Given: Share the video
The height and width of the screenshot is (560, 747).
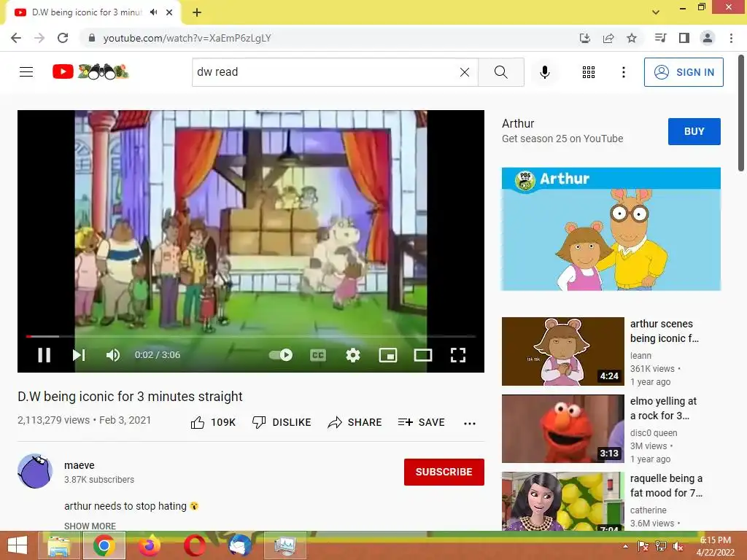Looking at the screenshot, I should click(x=355, y=422).
